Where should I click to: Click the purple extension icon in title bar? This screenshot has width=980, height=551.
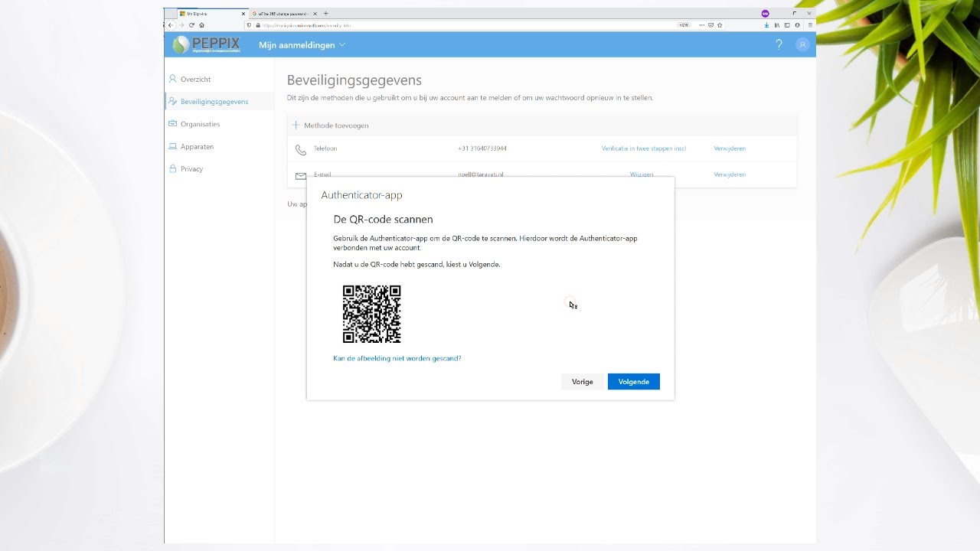pyautogui.click(x=765, y=13)
